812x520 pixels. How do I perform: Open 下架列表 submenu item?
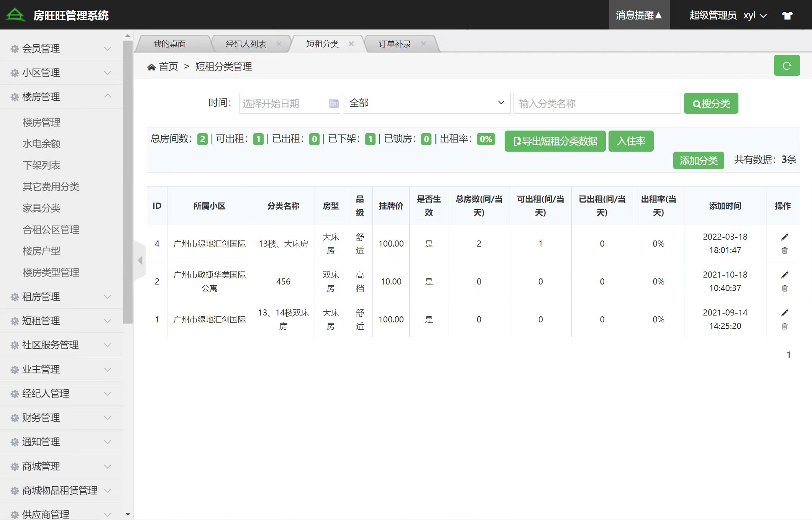[x=42, y=165]
